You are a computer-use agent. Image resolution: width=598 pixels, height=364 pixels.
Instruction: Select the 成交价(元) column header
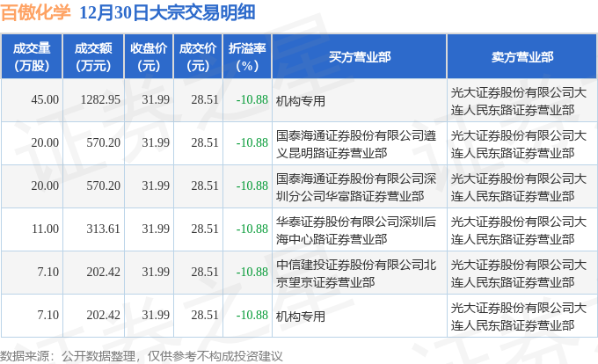[198, 57]
